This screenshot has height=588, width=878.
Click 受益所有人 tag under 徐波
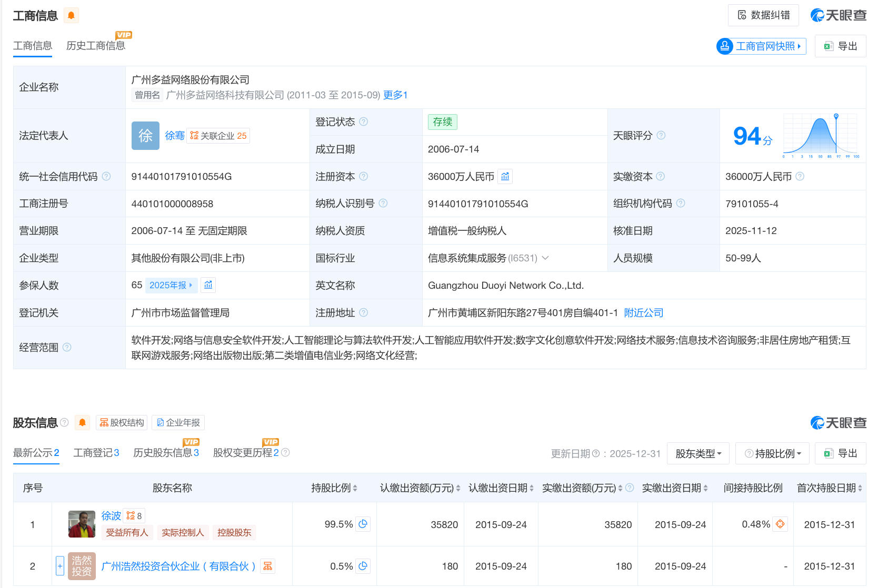(x=127, y=532)
